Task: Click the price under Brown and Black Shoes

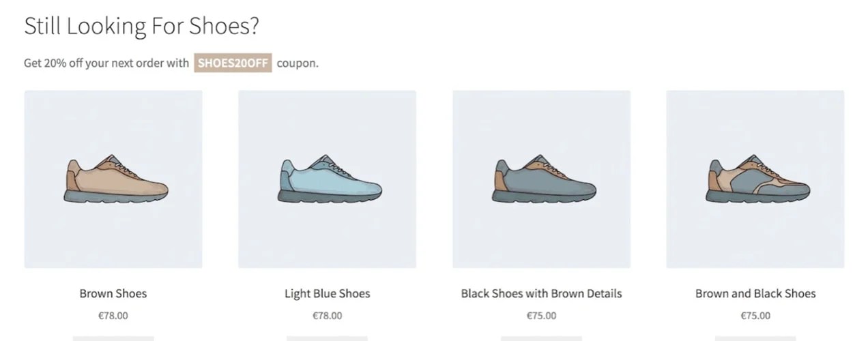Action: (x=755, y=316)
